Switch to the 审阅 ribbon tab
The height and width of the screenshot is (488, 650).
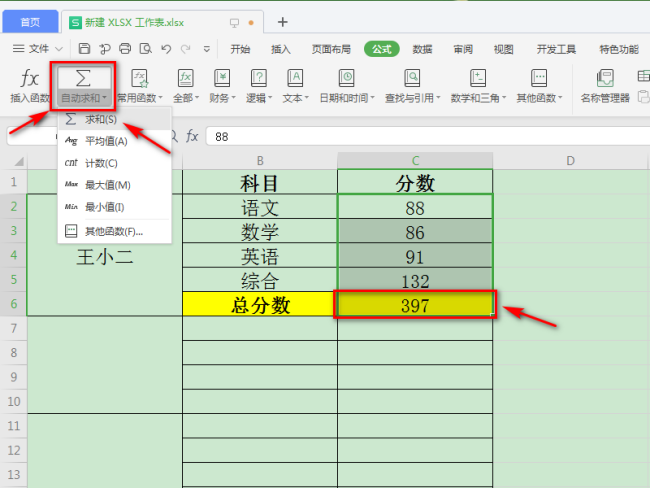point(463,49)
